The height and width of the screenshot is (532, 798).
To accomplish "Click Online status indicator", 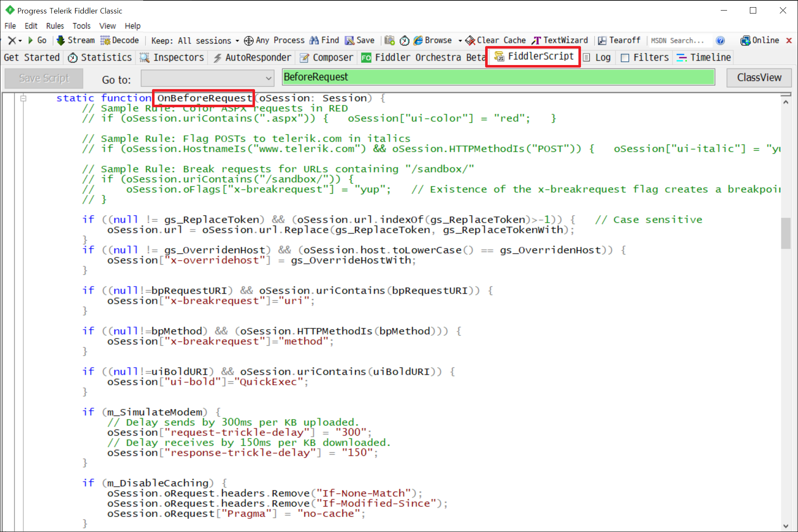I will (x=760, y=41).
